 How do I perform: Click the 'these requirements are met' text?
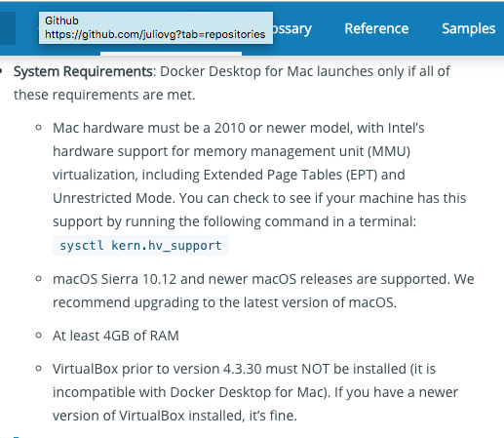coord(103,95)
